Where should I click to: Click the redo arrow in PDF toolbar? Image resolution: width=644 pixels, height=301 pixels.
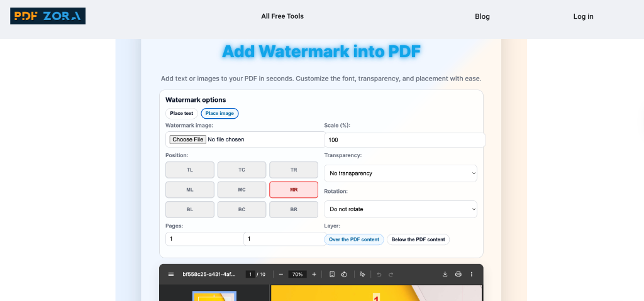click(x=391, y=275)
